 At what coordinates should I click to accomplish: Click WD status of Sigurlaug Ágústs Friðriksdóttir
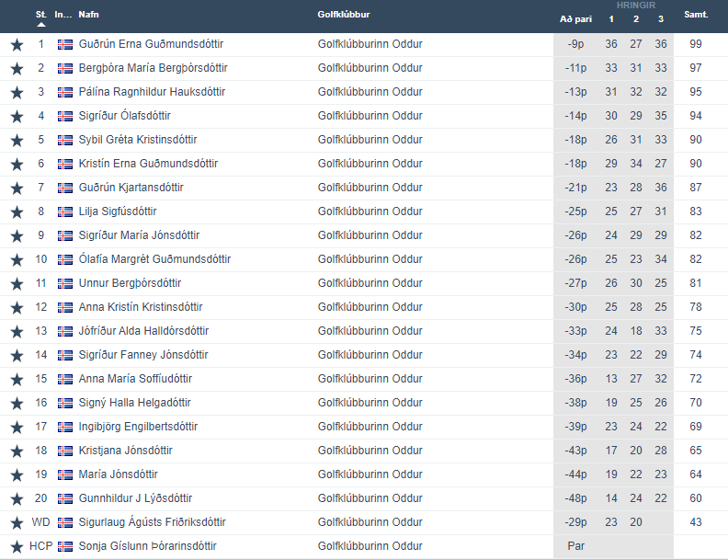coord(40,522)
